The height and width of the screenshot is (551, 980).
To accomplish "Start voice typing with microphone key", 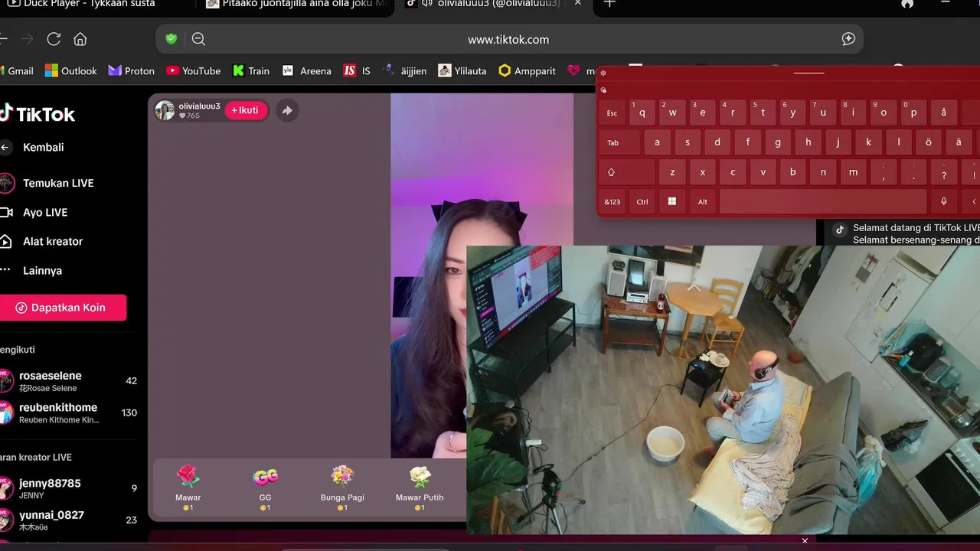I will (x=944, y=202).
